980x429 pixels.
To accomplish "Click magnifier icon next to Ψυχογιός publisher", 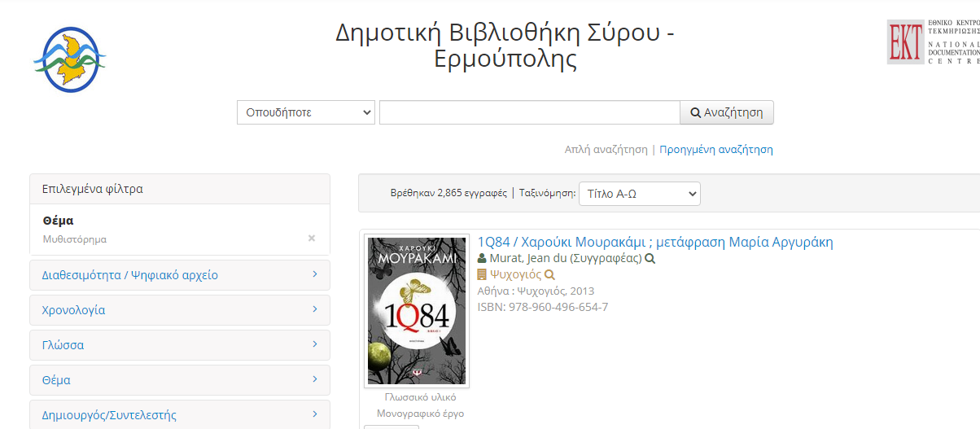I will pos(549,275).
